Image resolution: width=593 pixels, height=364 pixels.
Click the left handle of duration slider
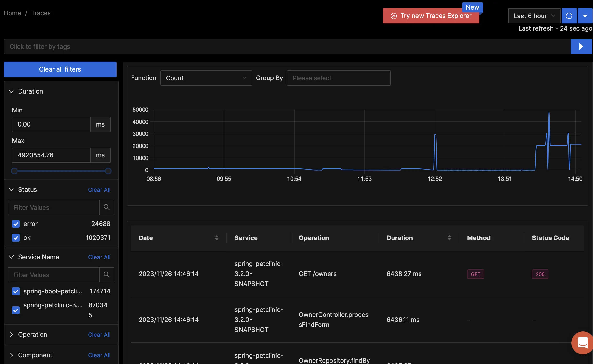pyautogui.click(x=14, y=171)
